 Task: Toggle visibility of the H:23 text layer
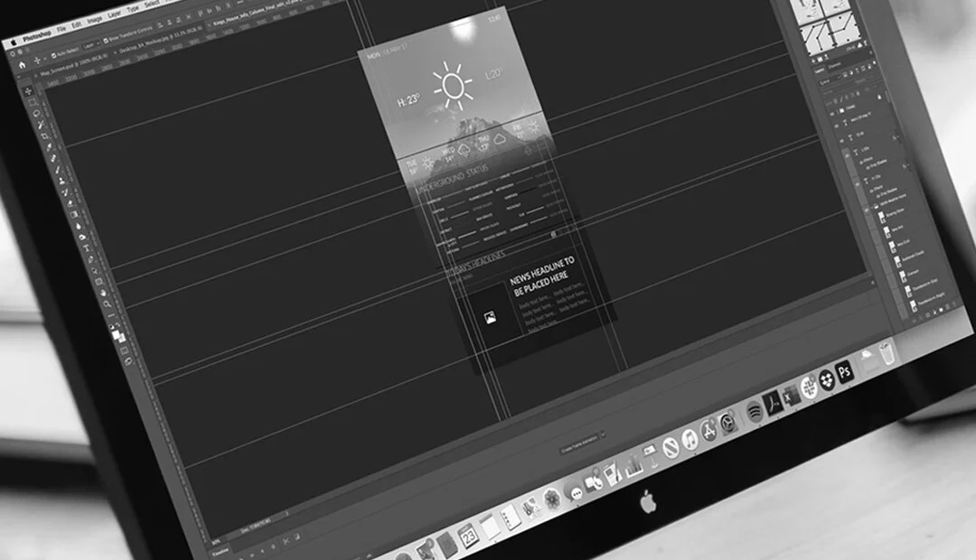tap(857, 184)
